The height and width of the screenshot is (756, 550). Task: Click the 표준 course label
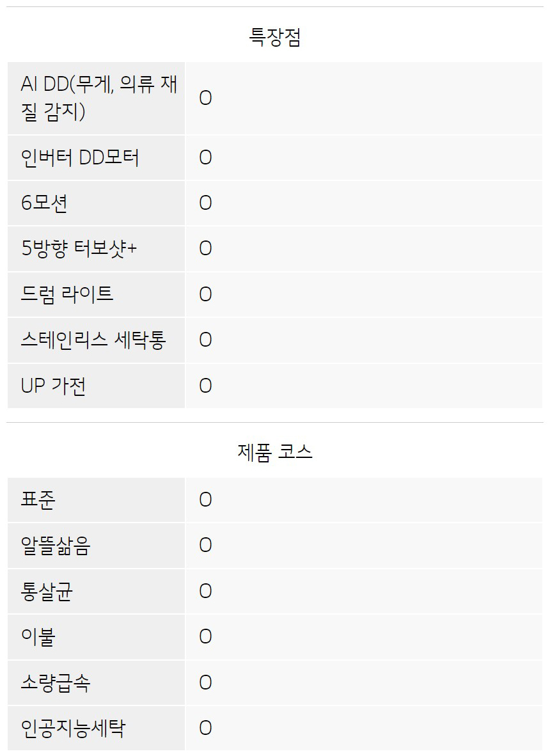click(x=38, y=500)
